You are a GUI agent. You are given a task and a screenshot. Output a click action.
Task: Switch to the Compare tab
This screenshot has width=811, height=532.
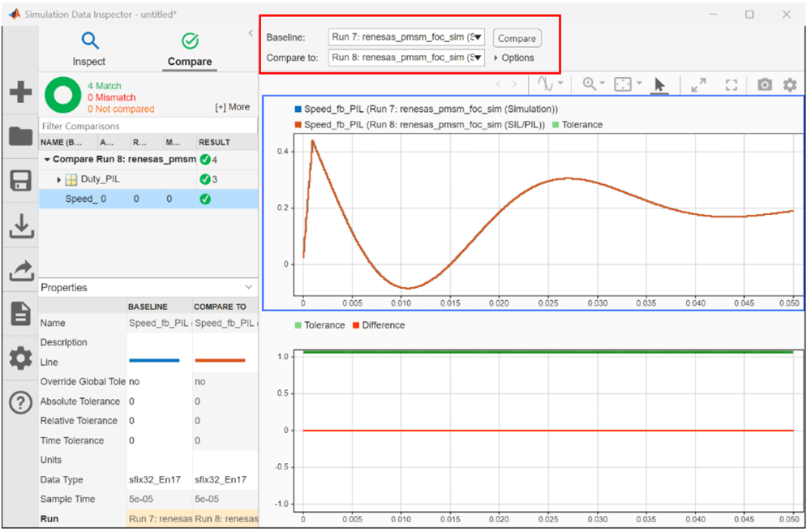(189, 49)
